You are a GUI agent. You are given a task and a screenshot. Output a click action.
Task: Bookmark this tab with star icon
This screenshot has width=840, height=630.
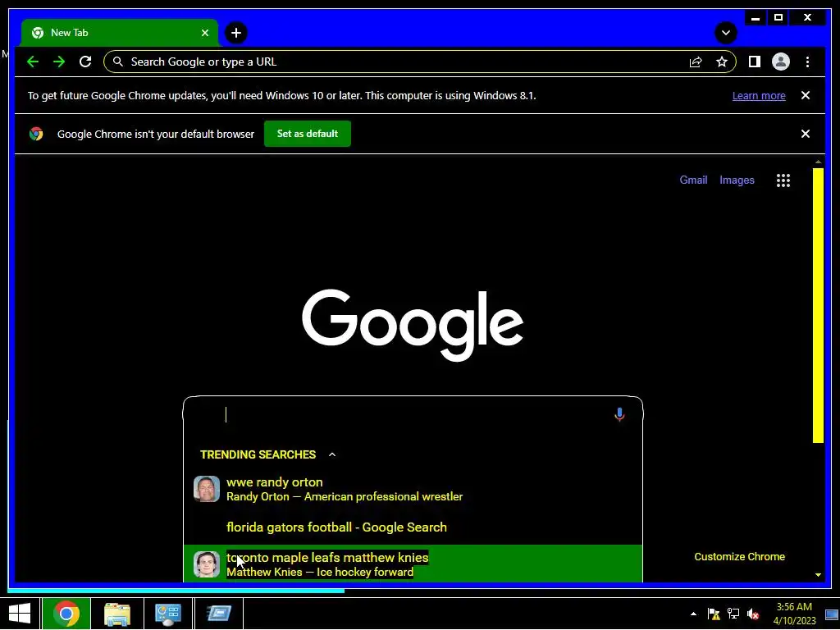point(722,62)
